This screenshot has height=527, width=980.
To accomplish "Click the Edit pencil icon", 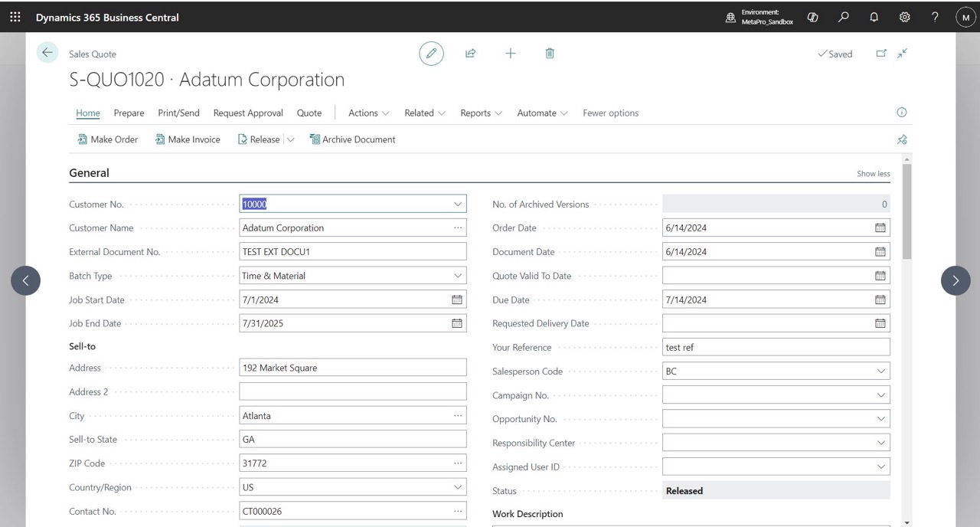I will click(432, 53).
